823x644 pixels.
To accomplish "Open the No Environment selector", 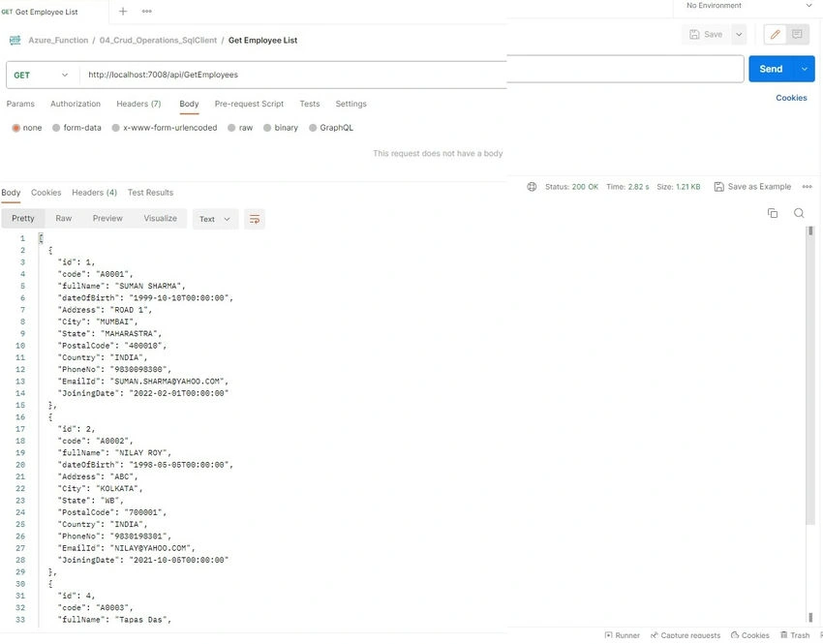I will click(747, 6).
